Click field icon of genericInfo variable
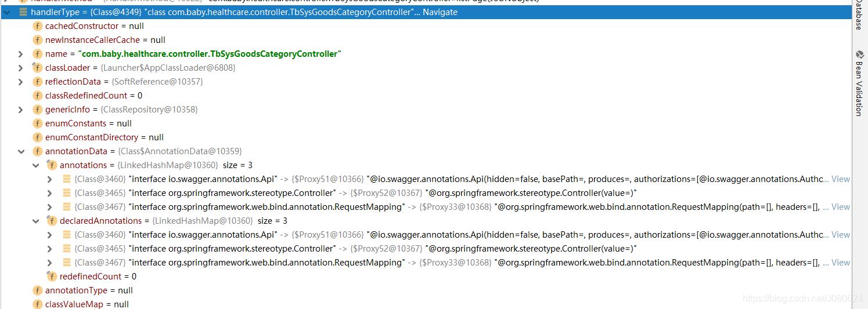Screen dimensions: 868x309 point(38,110)
